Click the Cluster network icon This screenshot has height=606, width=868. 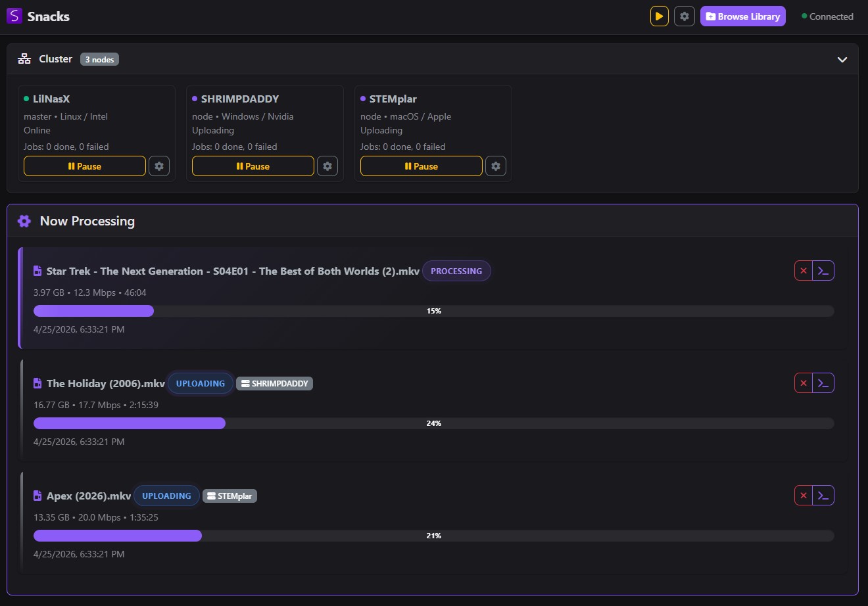click(x=24, y=59)
